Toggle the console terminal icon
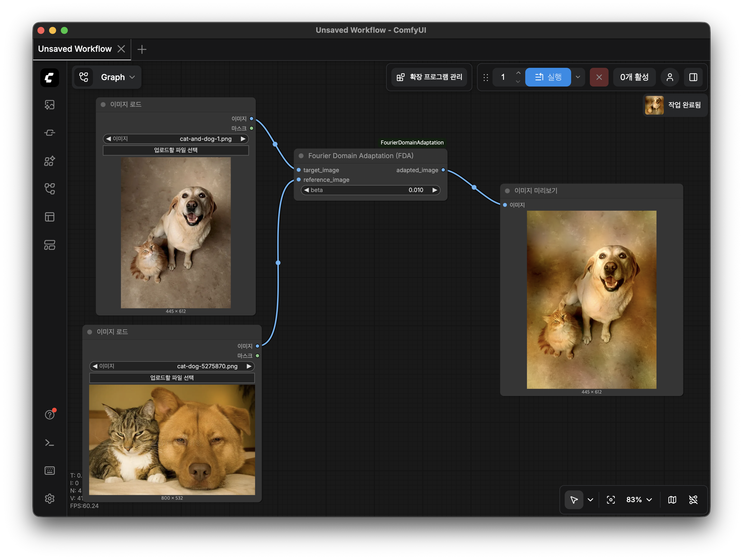The image size is (743, 560). 50,443
